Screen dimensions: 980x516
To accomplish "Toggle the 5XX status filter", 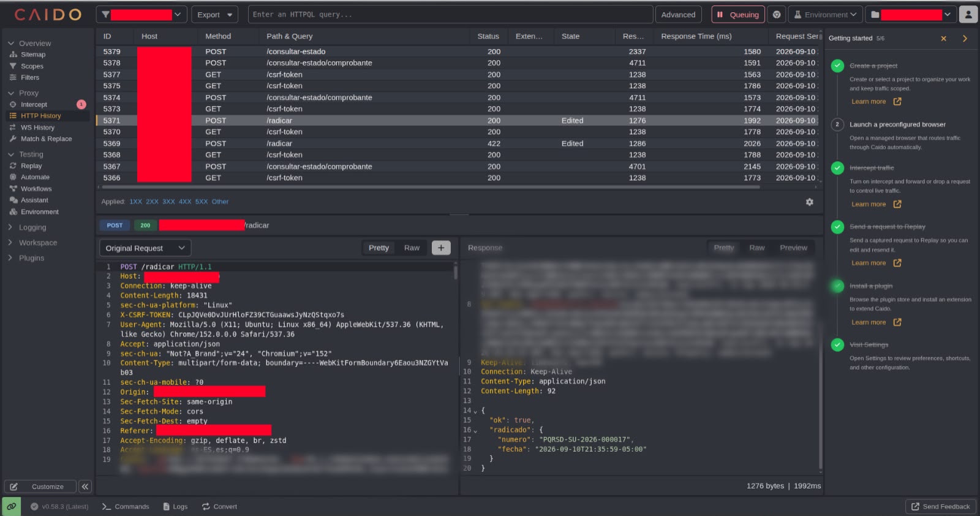I will coord(202,202).
